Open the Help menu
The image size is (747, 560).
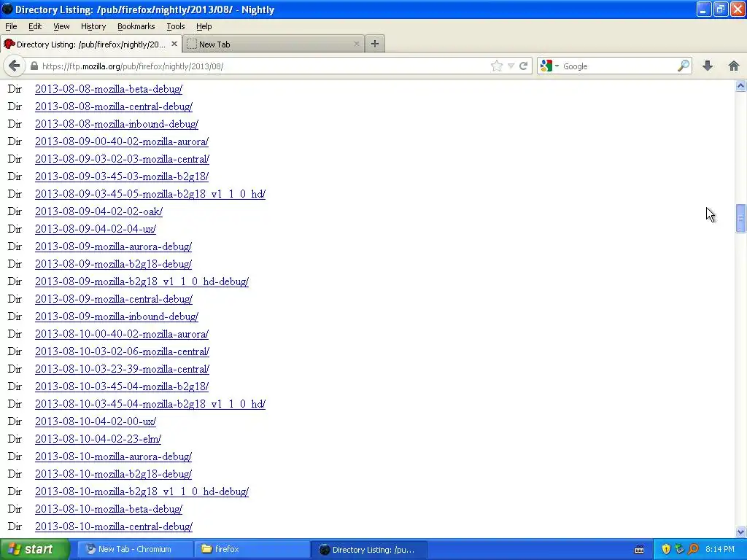tap(204, 26)
